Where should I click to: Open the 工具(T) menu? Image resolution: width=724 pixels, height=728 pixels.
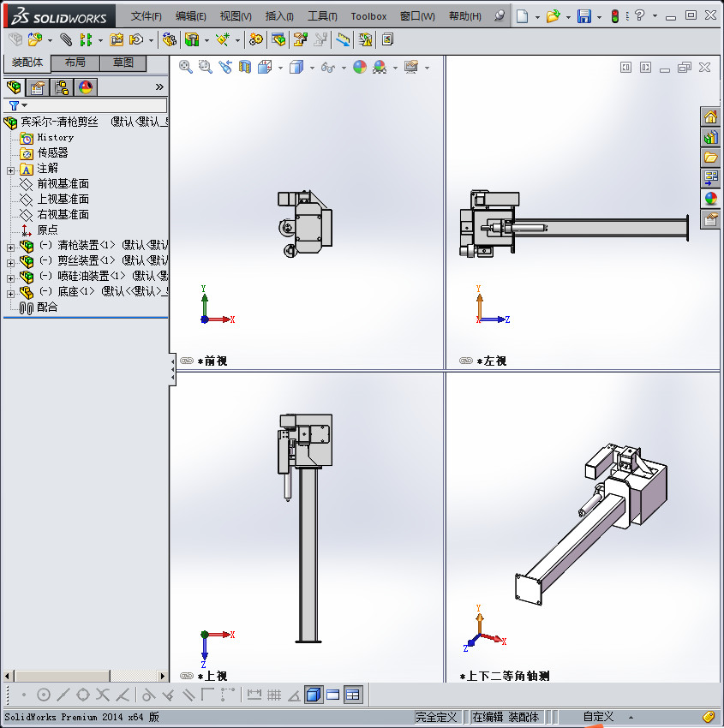[322, 16]
